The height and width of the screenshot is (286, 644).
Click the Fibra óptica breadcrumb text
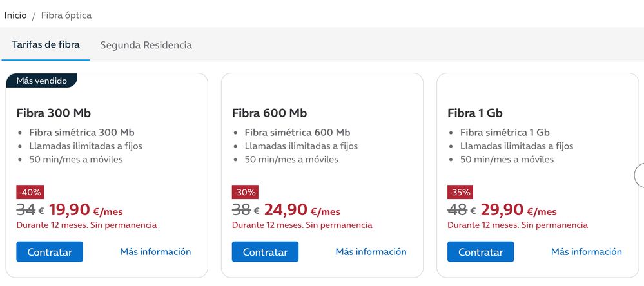66,15
